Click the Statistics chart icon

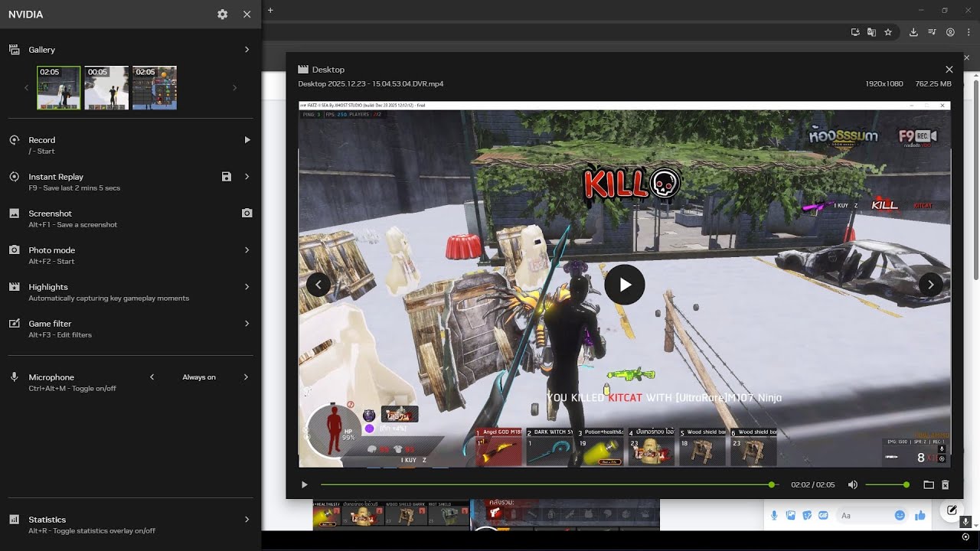tap(14, 520)
